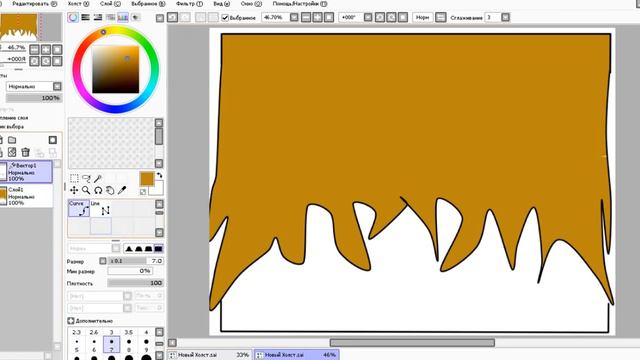
Task: Click the navigator canvas thumbnail
Action: click(x=31, y=27)
